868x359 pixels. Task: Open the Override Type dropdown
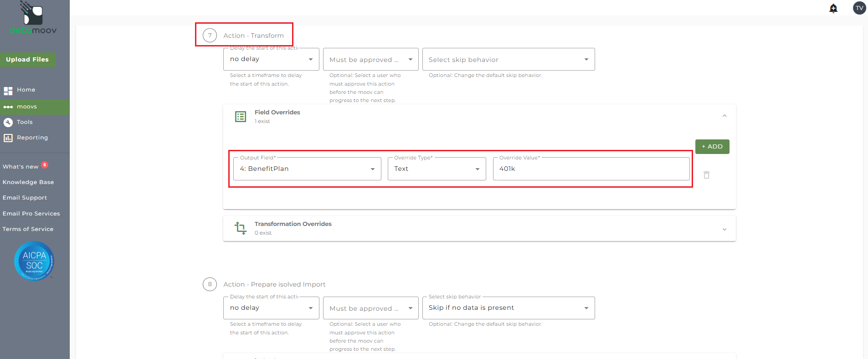437,169
